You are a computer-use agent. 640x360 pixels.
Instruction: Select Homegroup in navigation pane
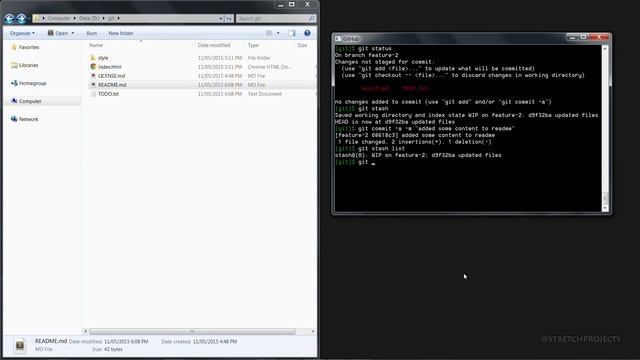(33, 83)
